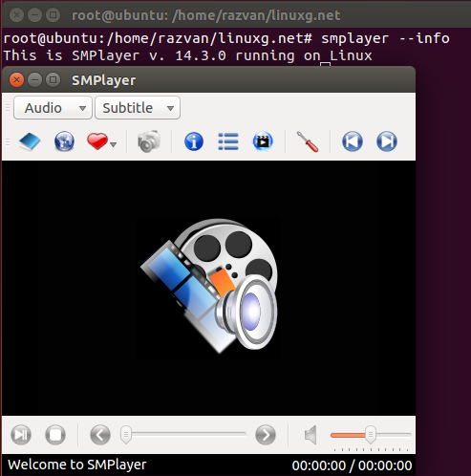The width and height of the screenshot is (471, 476).
Task: Open file using the blue book icon
Action: 30,141
